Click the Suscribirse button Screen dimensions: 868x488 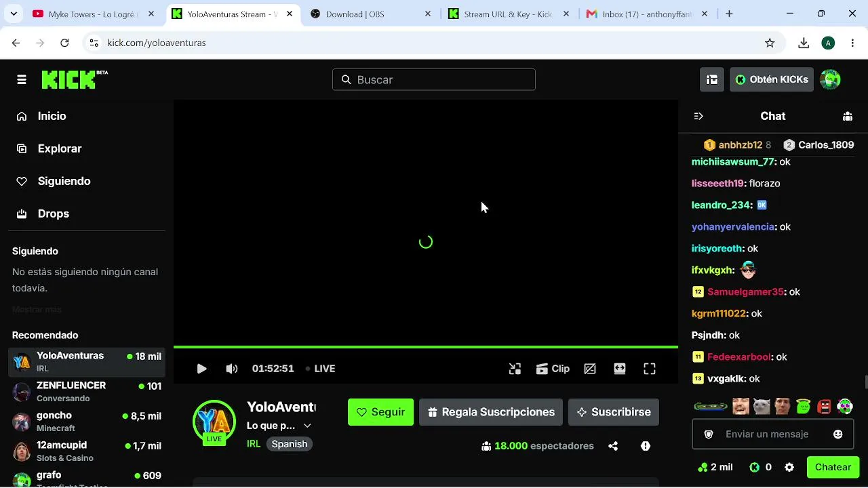[x=614, y=412]
